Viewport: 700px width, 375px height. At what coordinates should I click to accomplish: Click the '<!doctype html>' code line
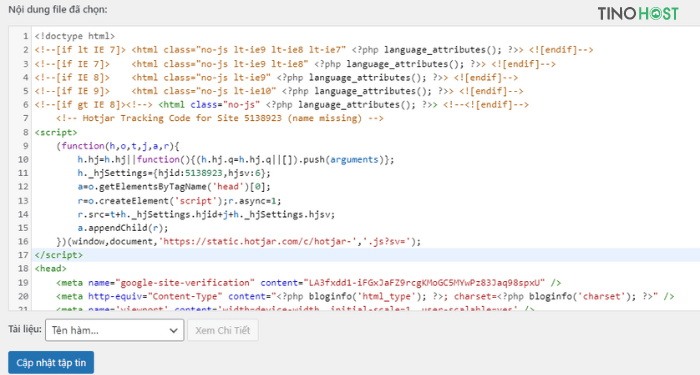pyautogui.click(x=75, y=36)
